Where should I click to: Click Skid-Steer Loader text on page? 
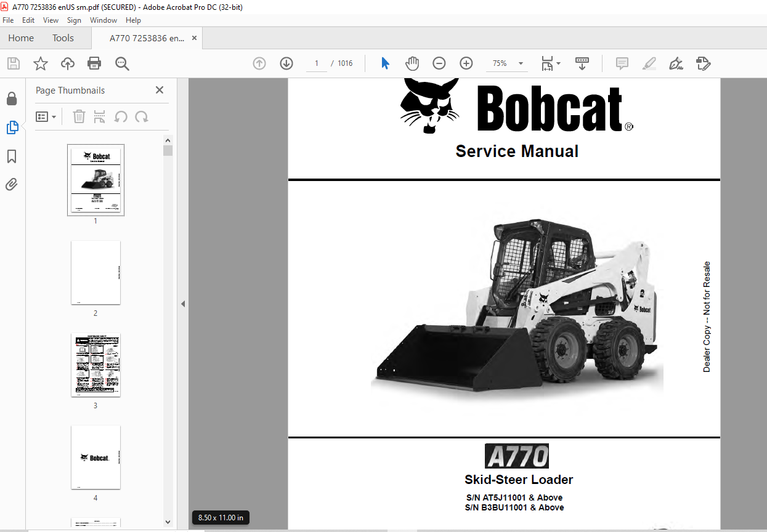coord(519,480)
